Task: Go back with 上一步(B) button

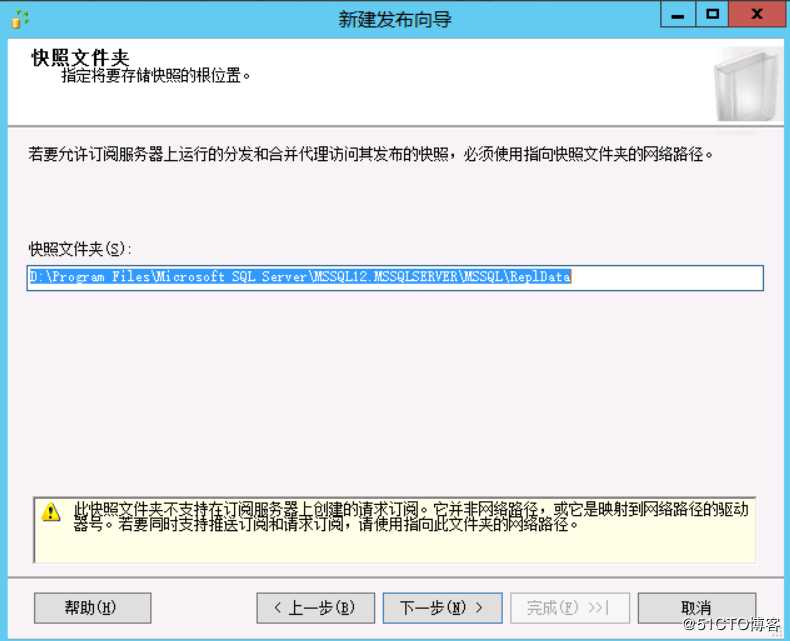Action: click(x=315, y=608)
